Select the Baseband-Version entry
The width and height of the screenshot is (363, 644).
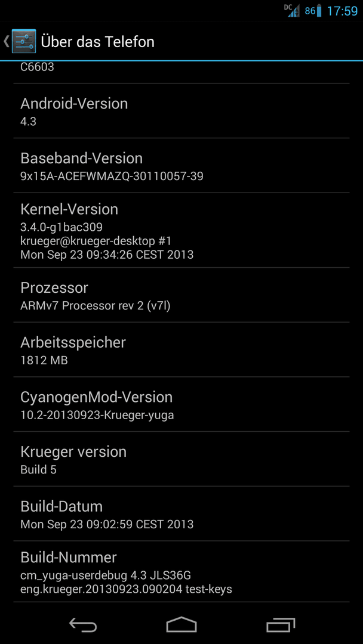pyautogui.click(x=181, y=166)
